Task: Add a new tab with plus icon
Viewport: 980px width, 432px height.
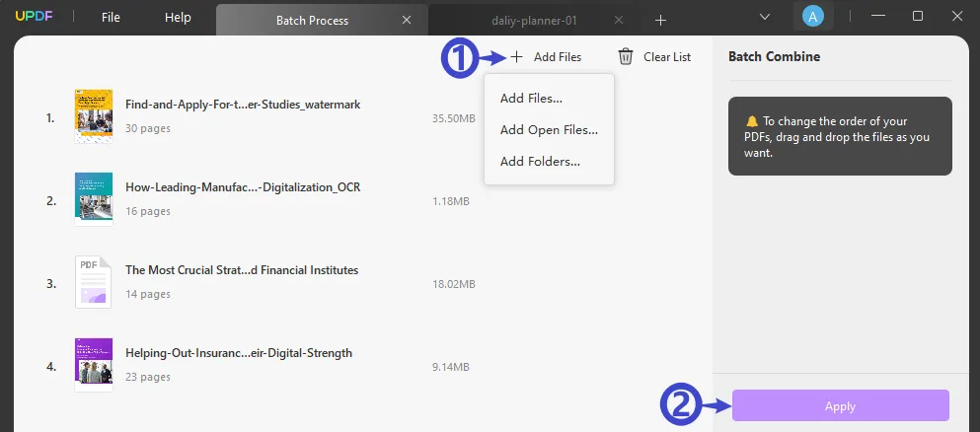Action: [x=660, y=20]
